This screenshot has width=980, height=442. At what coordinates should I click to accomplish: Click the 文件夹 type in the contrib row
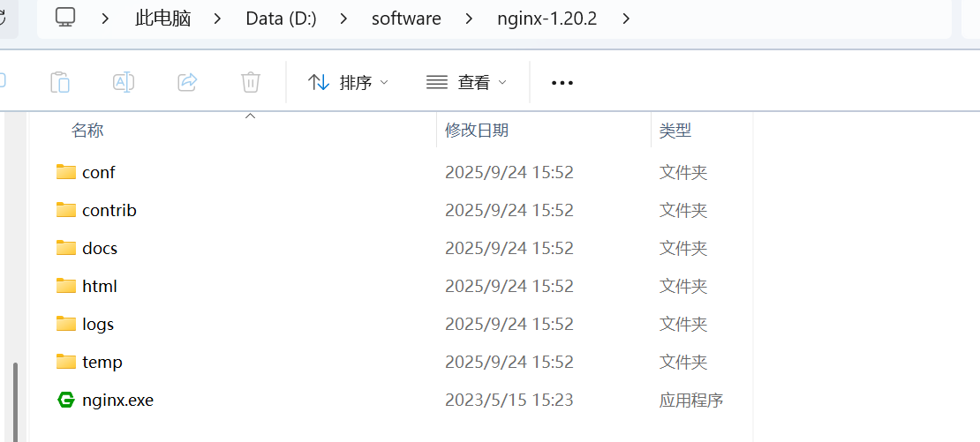point(683,210)
